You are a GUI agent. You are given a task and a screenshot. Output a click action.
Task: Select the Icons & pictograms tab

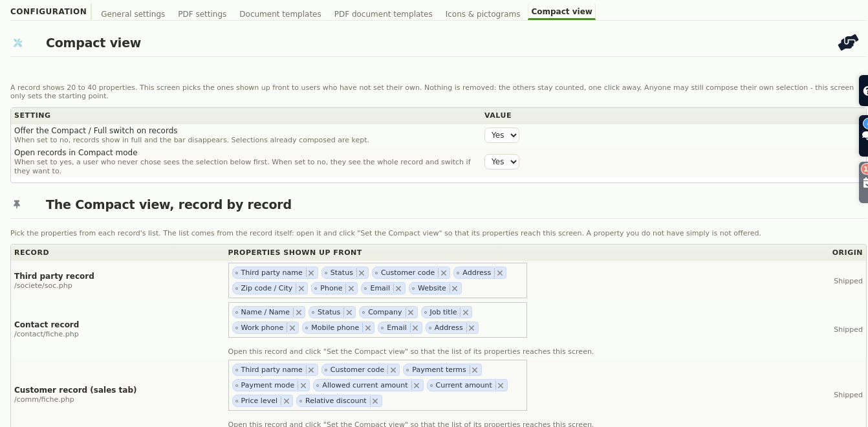click(483, 14)
